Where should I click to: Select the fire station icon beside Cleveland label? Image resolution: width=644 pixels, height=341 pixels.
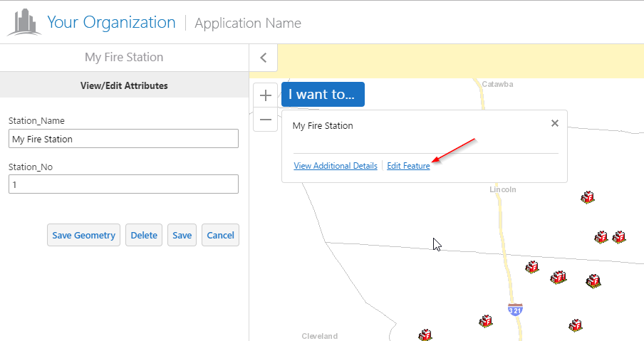tap(425, 335)
